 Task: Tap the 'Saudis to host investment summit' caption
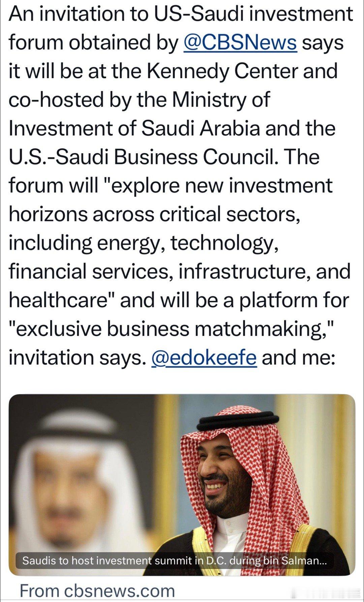(174, 560)
